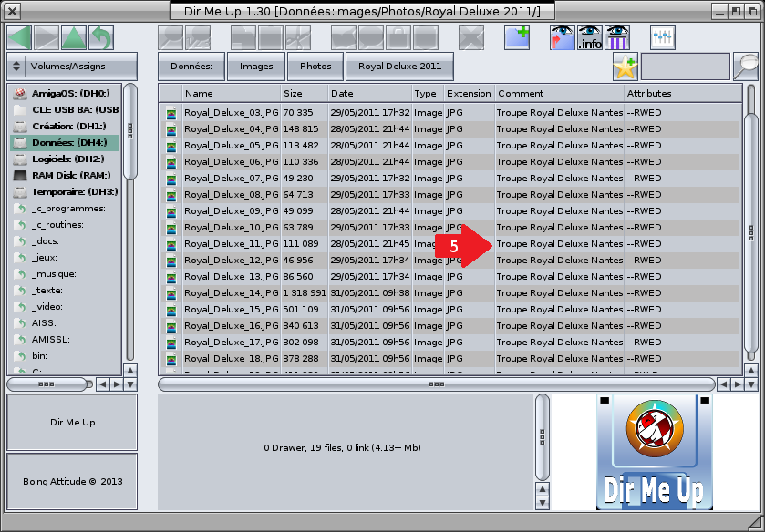Click the image icon of Royal_Deluxe_18.JPG
The height and width of the screenshot is (532, 765).
(171, 360)
